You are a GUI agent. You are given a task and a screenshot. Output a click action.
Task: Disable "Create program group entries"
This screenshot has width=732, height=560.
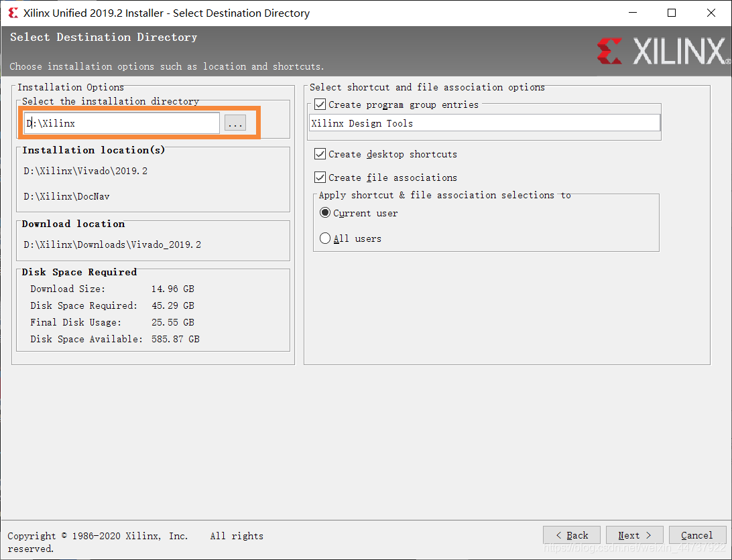click(x=320, y=104)
